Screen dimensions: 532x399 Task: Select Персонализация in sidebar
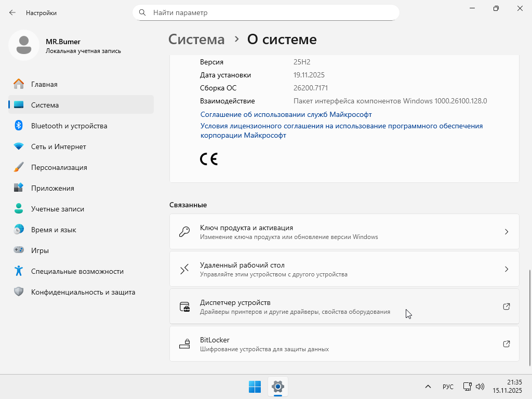(x=59, y=167)
